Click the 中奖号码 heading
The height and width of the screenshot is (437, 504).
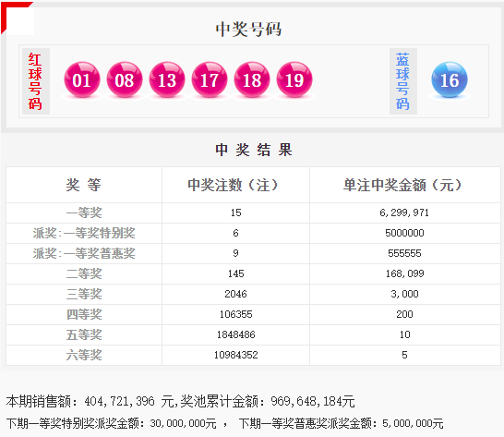[248, 30]
